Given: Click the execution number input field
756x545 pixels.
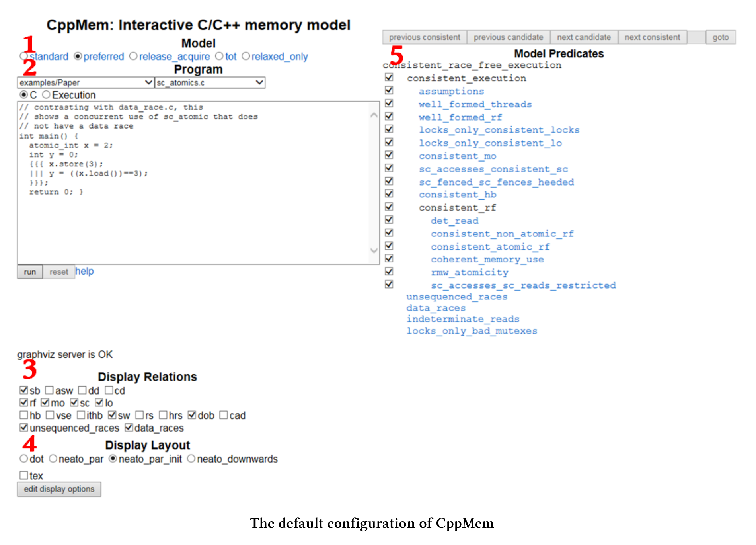Looking at the screenshot, I should pyautogui.click(x=696, y=37).
